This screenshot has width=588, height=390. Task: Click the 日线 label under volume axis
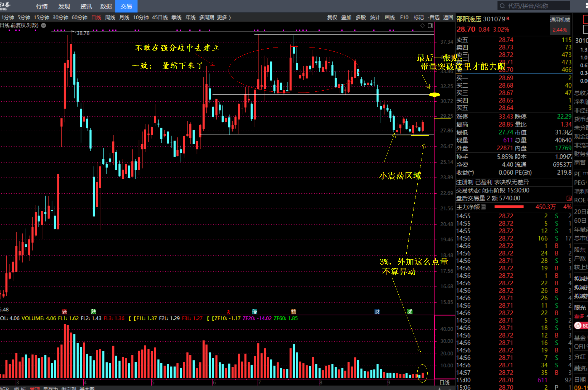pos(444,383)
